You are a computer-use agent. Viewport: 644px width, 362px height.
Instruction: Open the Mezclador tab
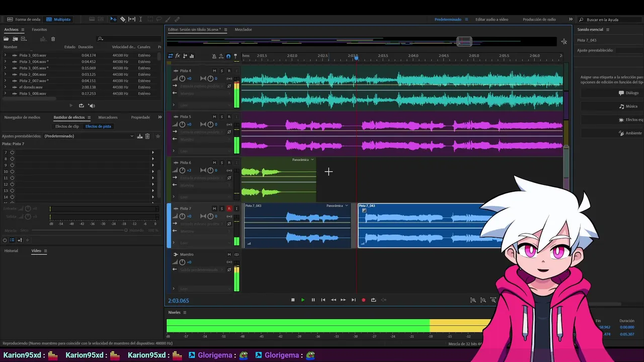click(x=244, y=30)
